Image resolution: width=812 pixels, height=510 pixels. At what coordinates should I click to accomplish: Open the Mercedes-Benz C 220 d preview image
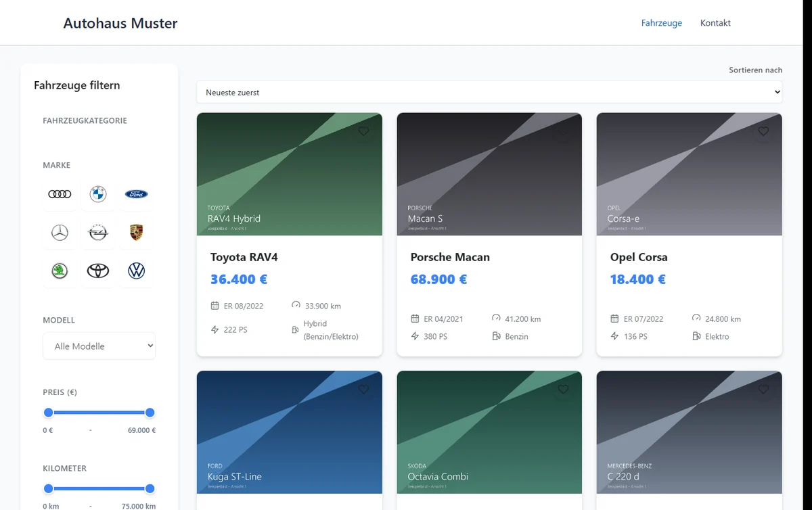coord(690,432)
